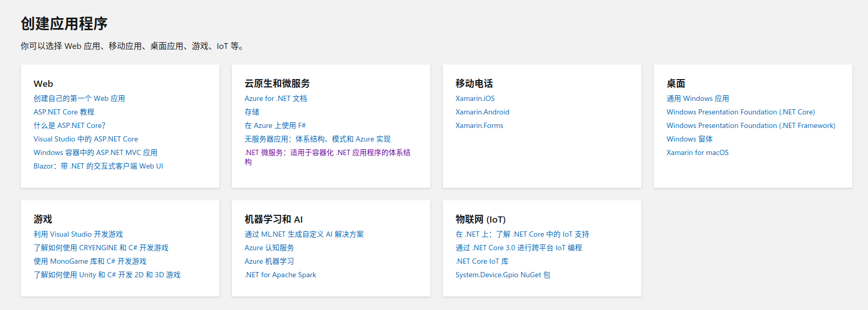The width and height of the screenshot is (868, 310).
Task: Open '了解 .NET Core 中的 IoT 支持' link
Action: tap(522, 234)
